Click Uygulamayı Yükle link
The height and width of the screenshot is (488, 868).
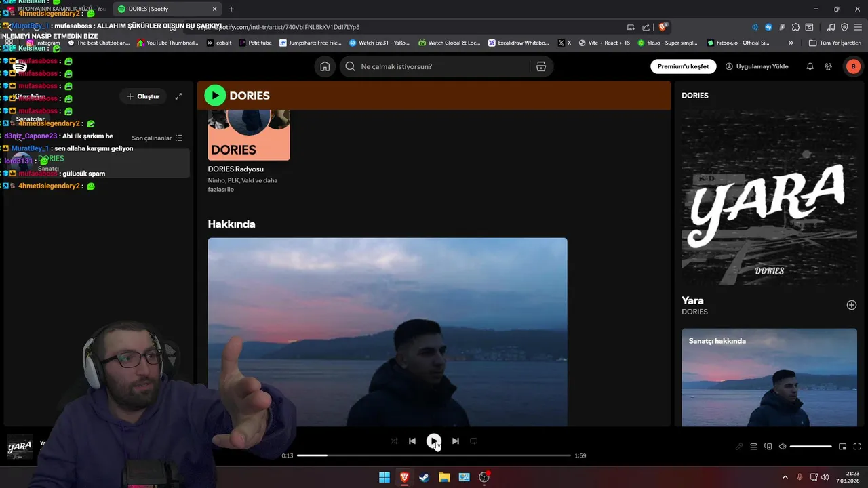[757, 66]
